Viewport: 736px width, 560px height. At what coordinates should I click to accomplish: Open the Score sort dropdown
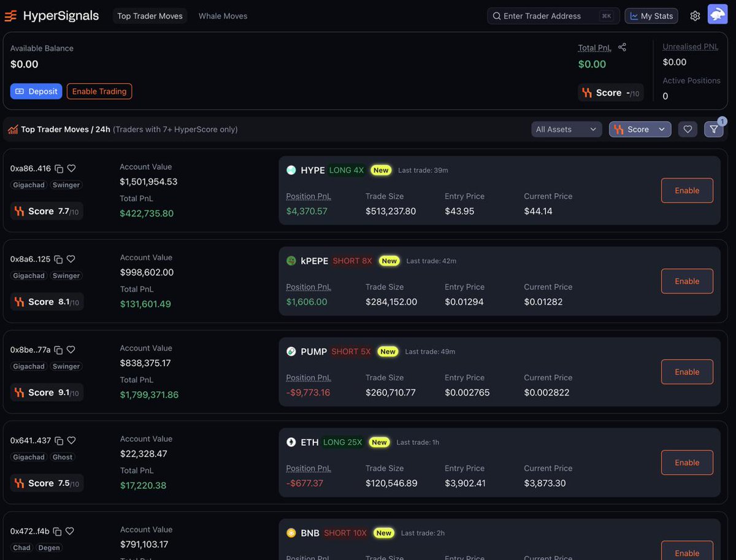(x=640, y=129)
